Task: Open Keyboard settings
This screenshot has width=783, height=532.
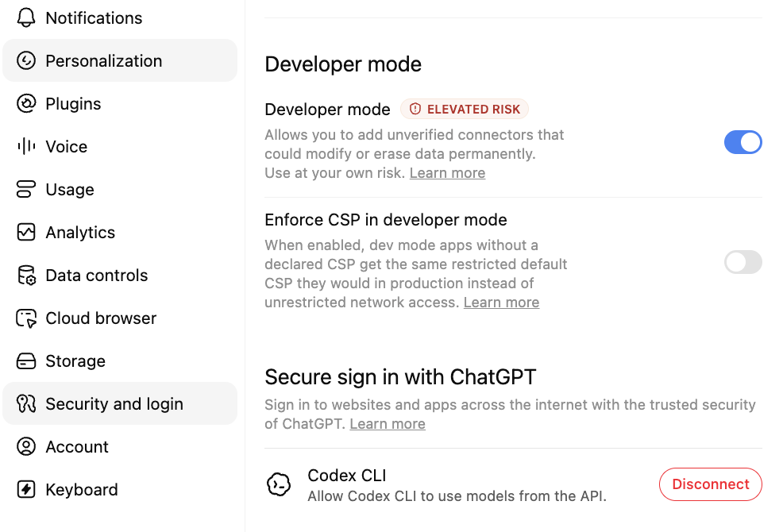Action: point(120,490)
